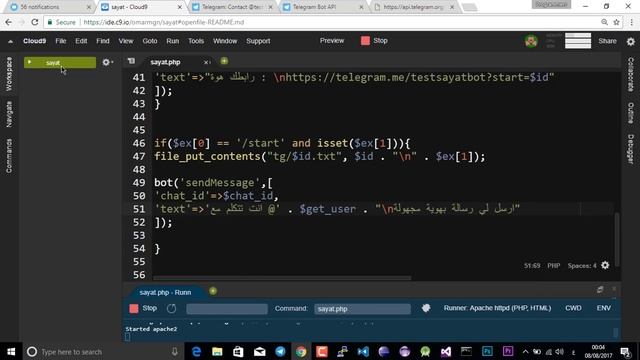
Task: Open the Navigate side panel
Action: point(9,114)
